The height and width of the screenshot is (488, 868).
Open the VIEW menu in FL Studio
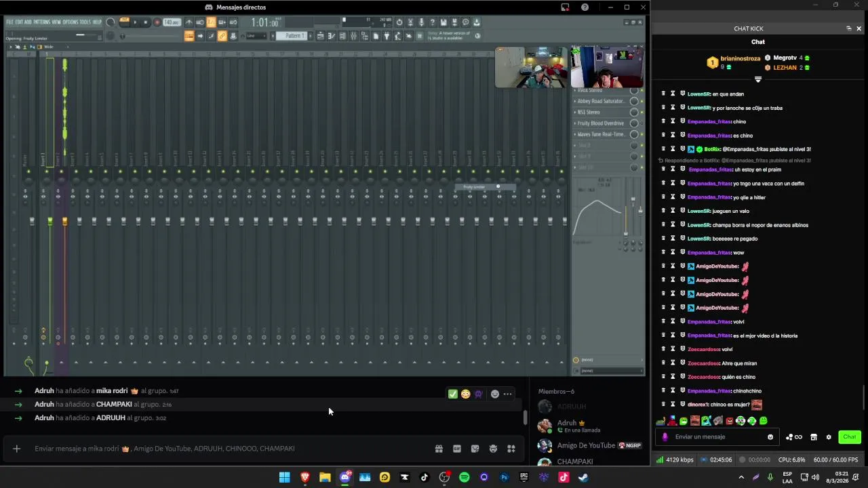56,22
